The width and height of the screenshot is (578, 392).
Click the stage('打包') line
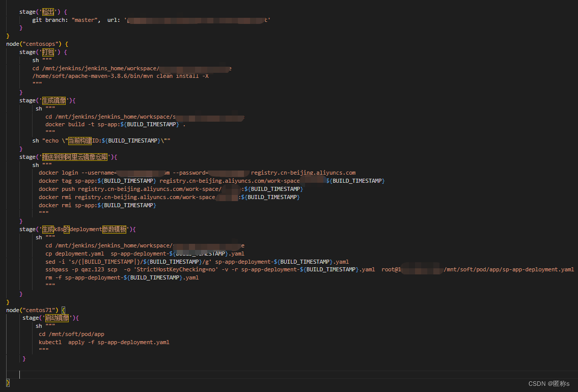coord(43,52)
